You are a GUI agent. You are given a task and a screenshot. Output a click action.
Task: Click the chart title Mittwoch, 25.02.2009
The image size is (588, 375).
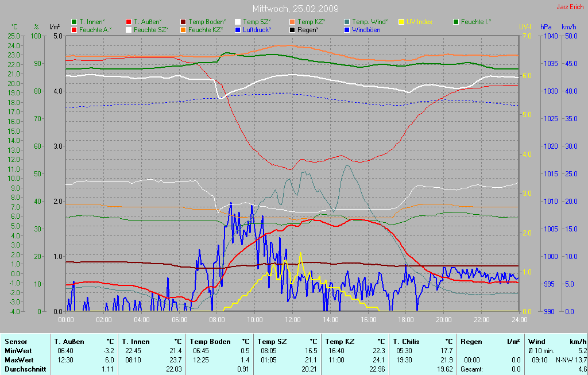[x=295, y=9]
